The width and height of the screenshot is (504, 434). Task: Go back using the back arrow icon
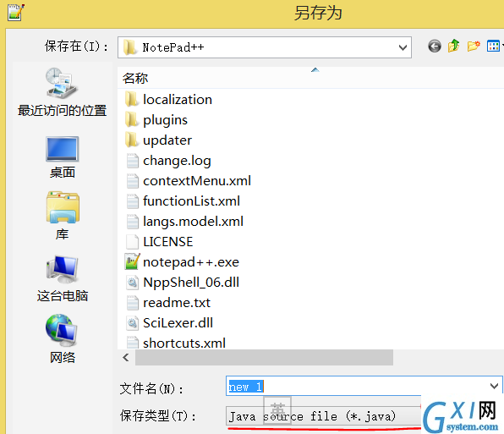435,47
